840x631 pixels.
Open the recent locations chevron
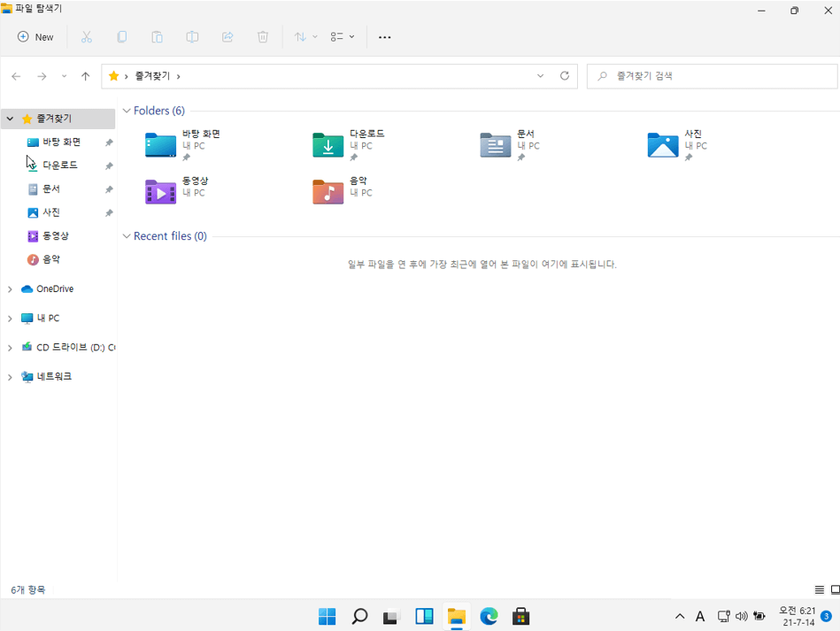point(65,77)
